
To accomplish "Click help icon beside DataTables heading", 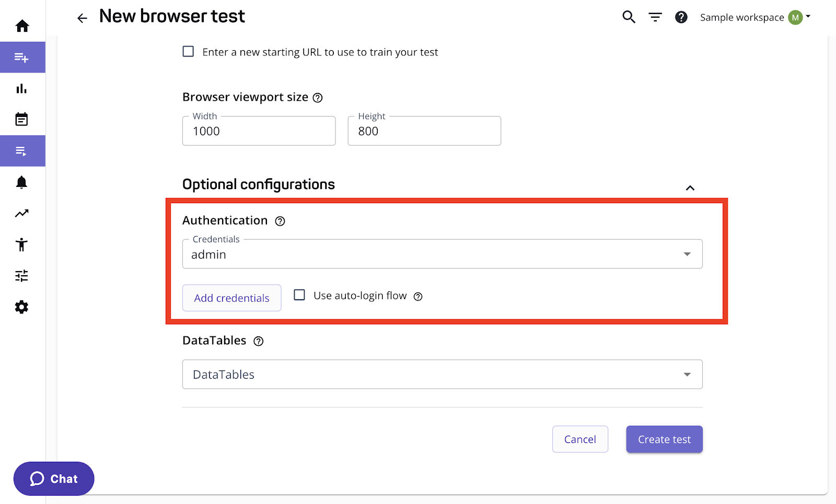I will [259, 341].
